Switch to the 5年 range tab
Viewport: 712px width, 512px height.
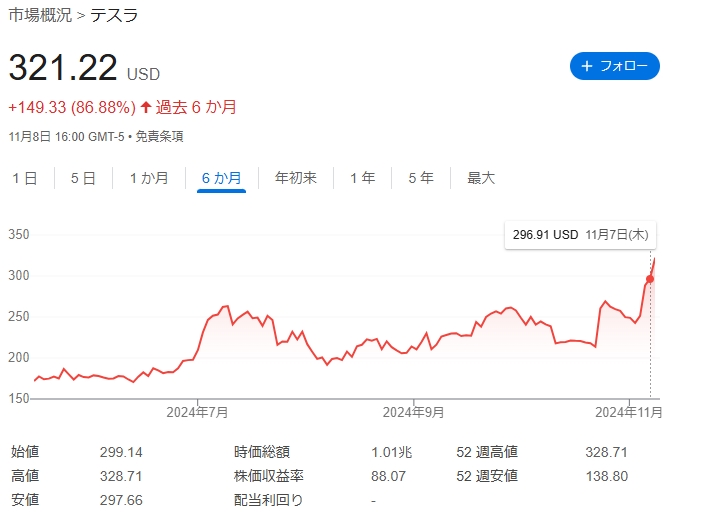pyautogui.click(x=421, y=178)
